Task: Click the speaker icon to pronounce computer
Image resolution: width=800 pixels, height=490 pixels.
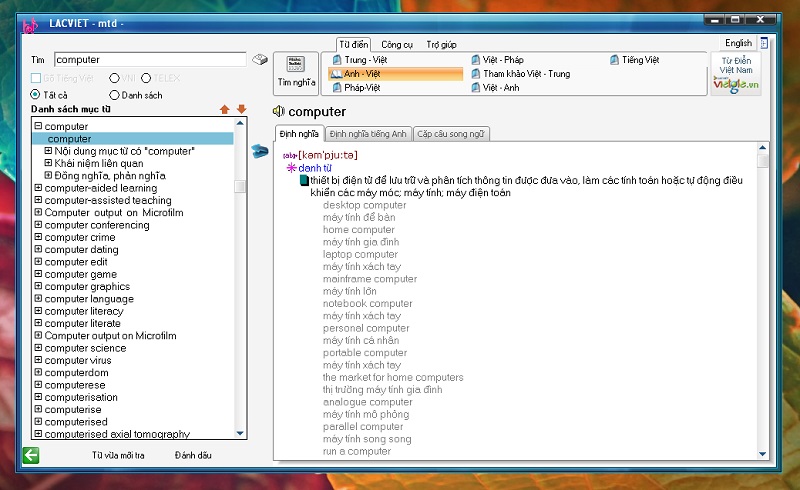Action: pos(279,112)
